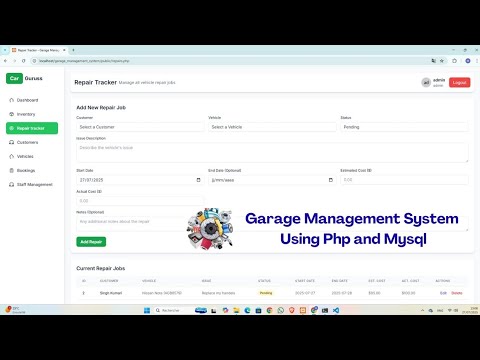Click the browser address bar URL
The width and height of the screenshot is (480, 360).
(x=84, y=61)
